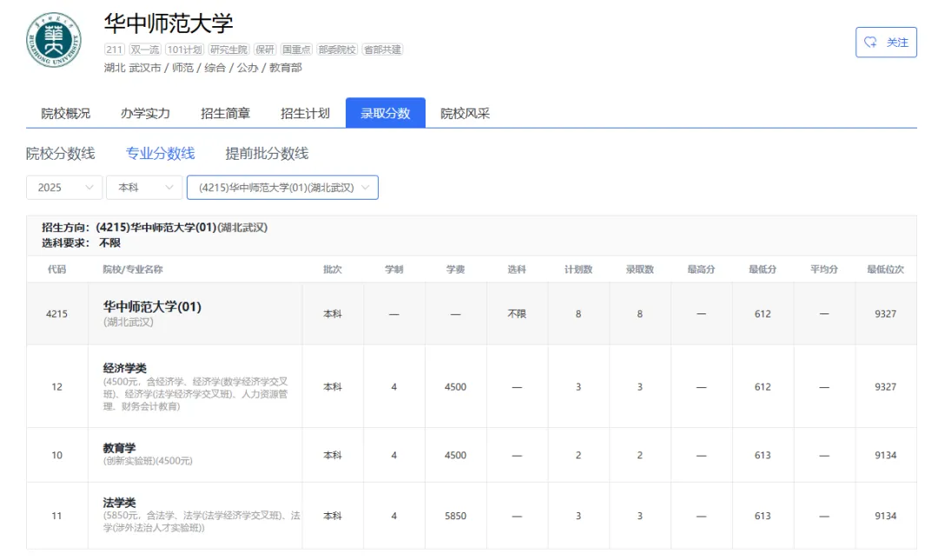This screenshot has width=938, height=560.
Task: Open the 本科 level dropdown
Action: [144, 188]
